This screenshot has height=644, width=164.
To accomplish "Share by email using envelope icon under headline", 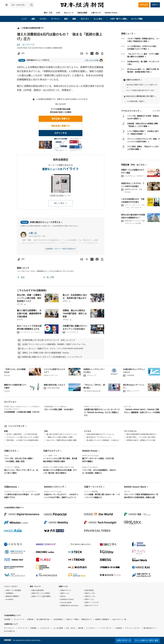I will (82, 53).
